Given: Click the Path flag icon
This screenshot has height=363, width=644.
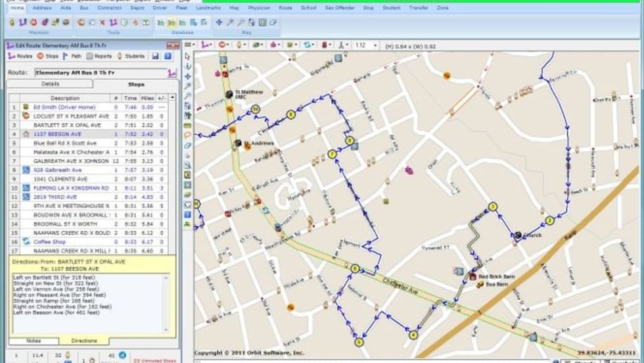Looking at the screenshot, I should pos(66,57).
